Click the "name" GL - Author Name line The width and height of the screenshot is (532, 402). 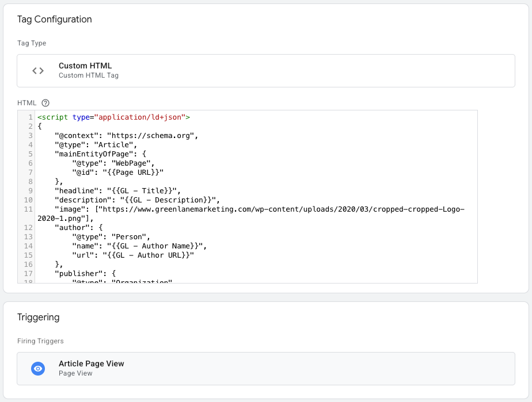coord(139,246)
